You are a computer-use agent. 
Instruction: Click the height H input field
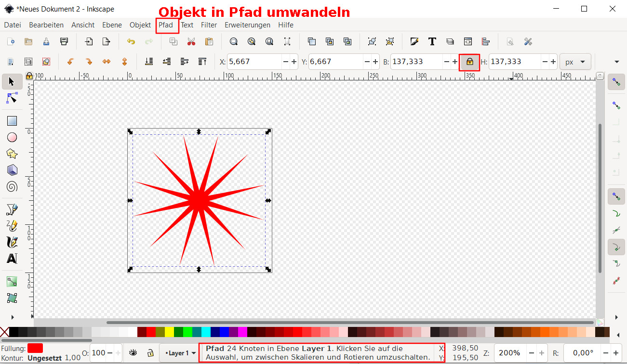tap(515, 62)
